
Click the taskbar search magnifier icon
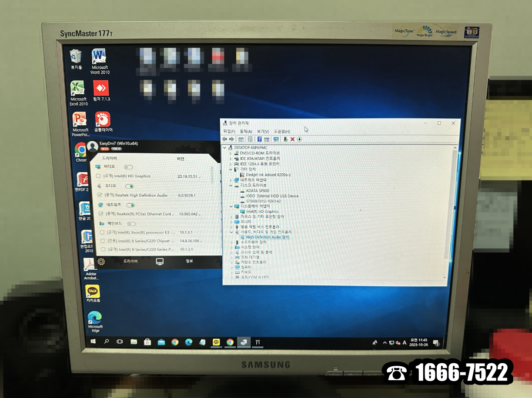pos(107,342)
